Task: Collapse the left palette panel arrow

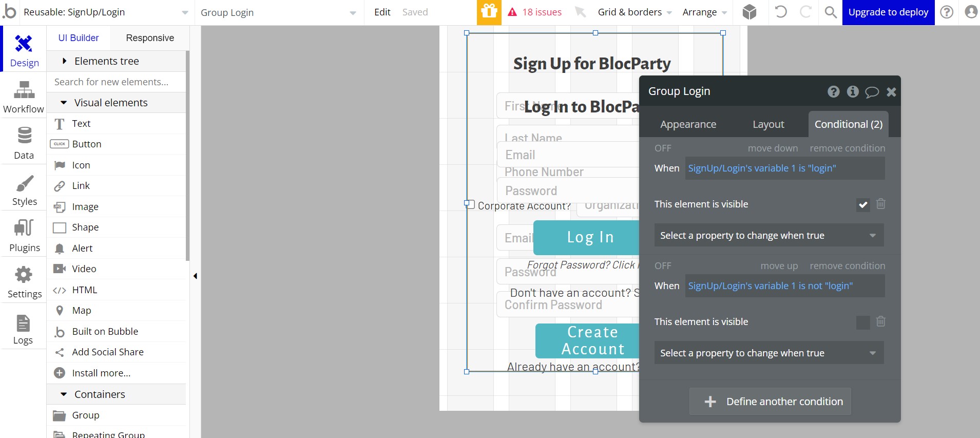Action: point(195,276)
